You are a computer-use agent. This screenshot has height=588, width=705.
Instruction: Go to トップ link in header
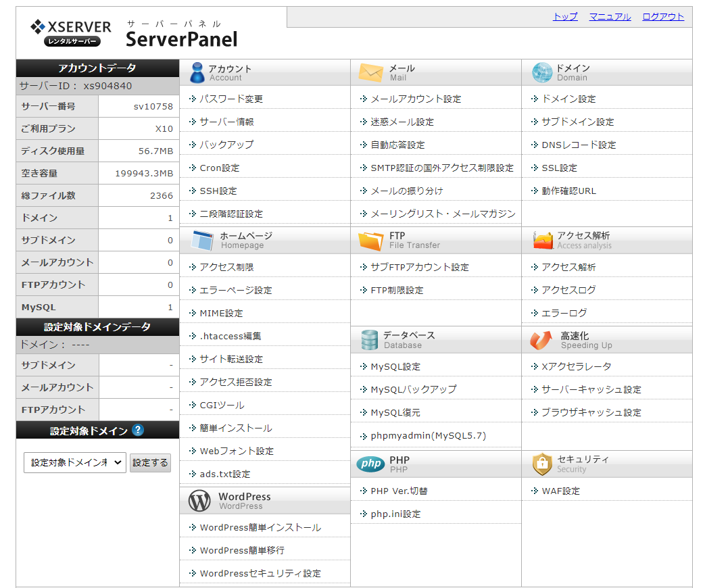tap(565, 17)
